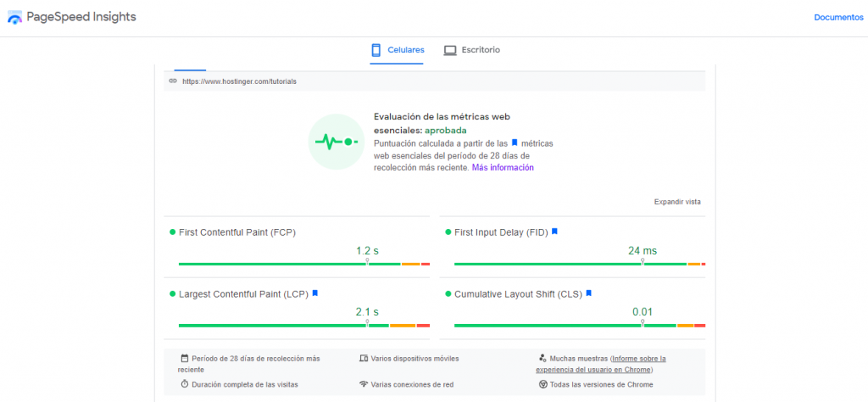Click the bookmark flag next to LCP
868x402 pixels.
pyautogui.click(x=314, y=293)
